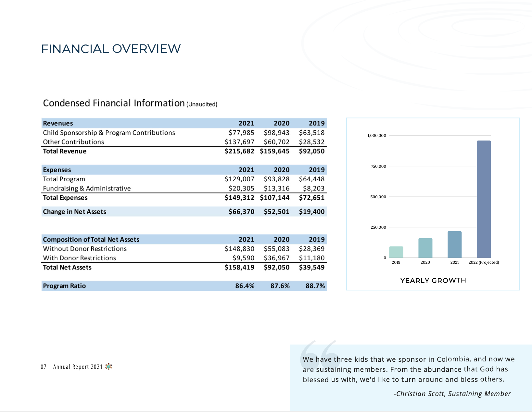The width and height of the screenshot is (532, 412).
Task: Click the $149,312 total
Action: [x=239, y=198]
